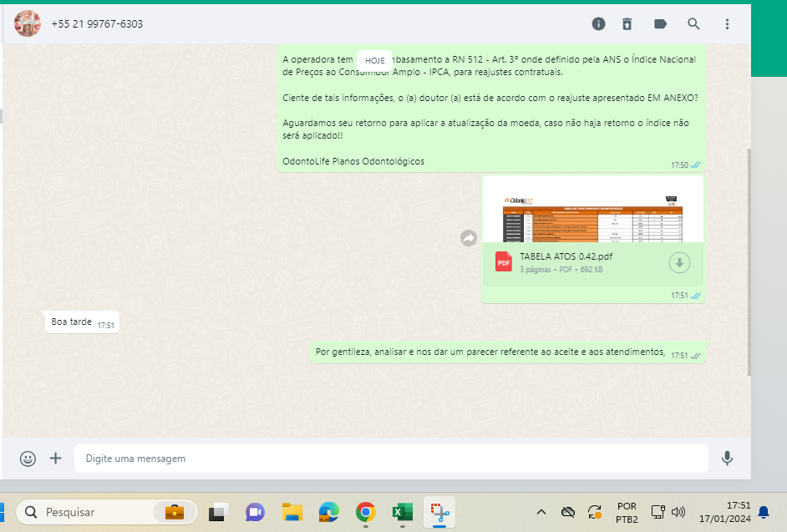
Task: Open the PDF preview thumbnail
Action: (x=593, y=210)
